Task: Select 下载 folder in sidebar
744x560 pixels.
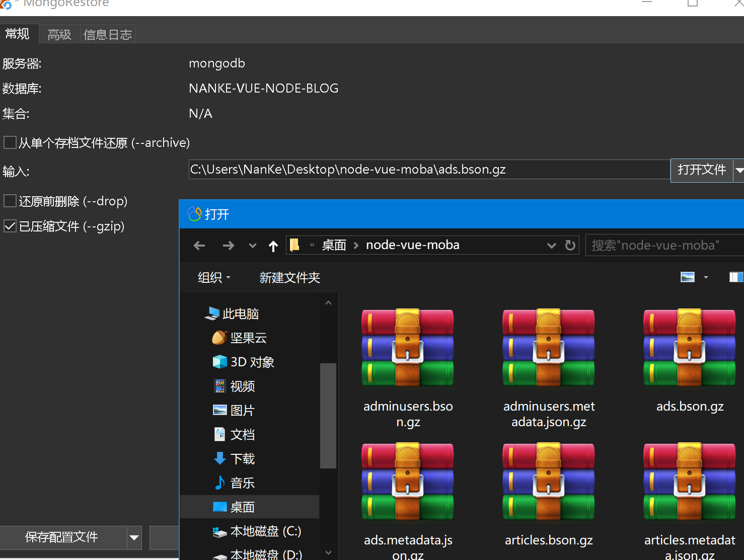Action: coord(235,458)
